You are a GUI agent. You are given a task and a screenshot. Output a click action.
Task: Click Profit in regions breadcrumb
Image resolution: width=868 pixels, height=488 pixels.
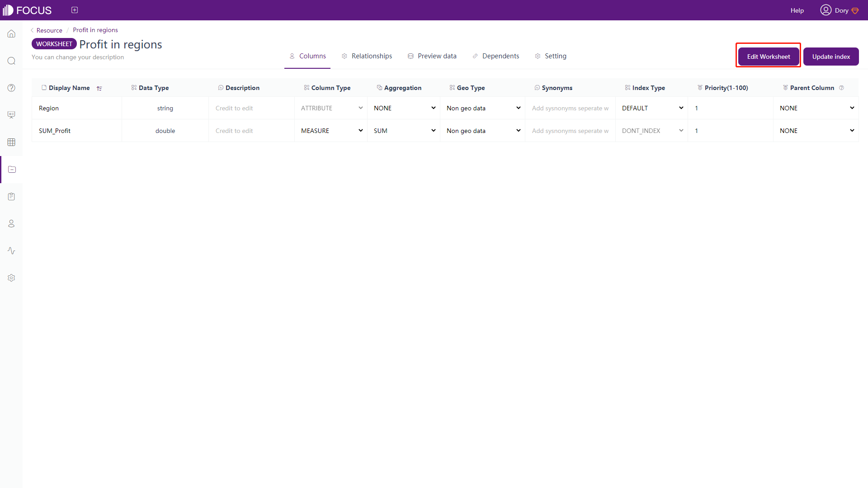click(95, 30)
